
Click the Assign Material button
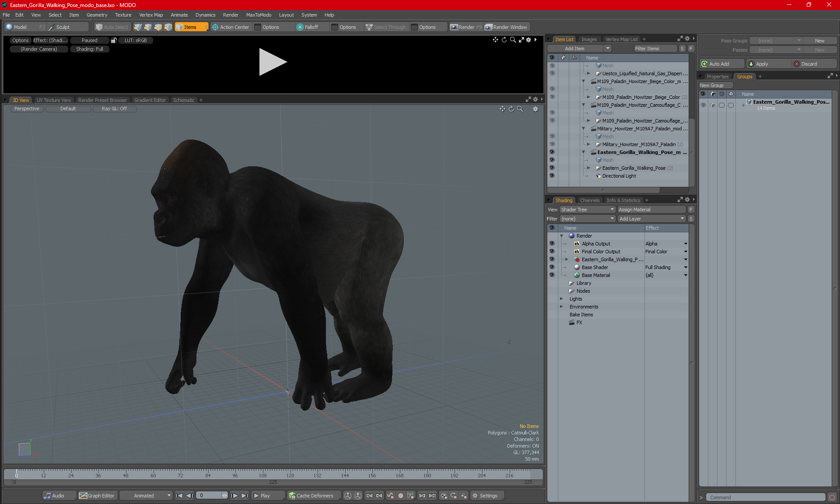pyautogui.click(x=651, y=210)
